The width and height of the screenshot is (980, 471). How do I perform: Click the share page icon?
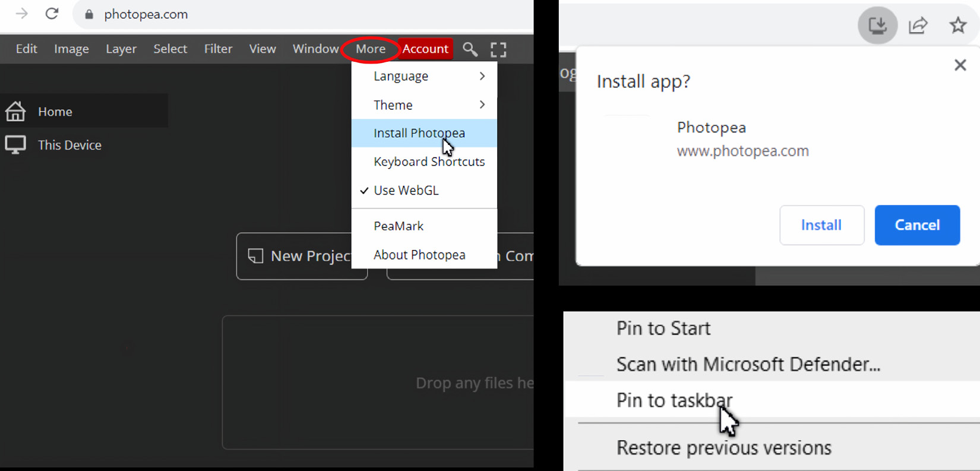point(918,25)
